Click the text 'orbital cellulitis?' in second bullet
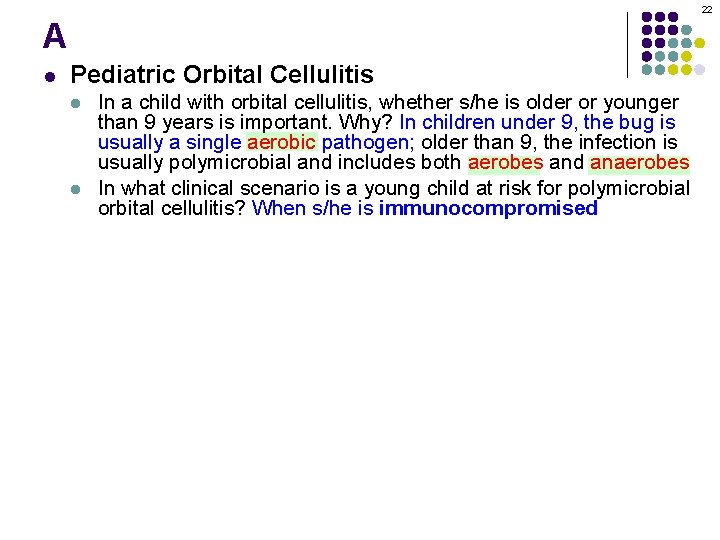The image size is (720, 540). pyautogui.click(x=173, y=208)
